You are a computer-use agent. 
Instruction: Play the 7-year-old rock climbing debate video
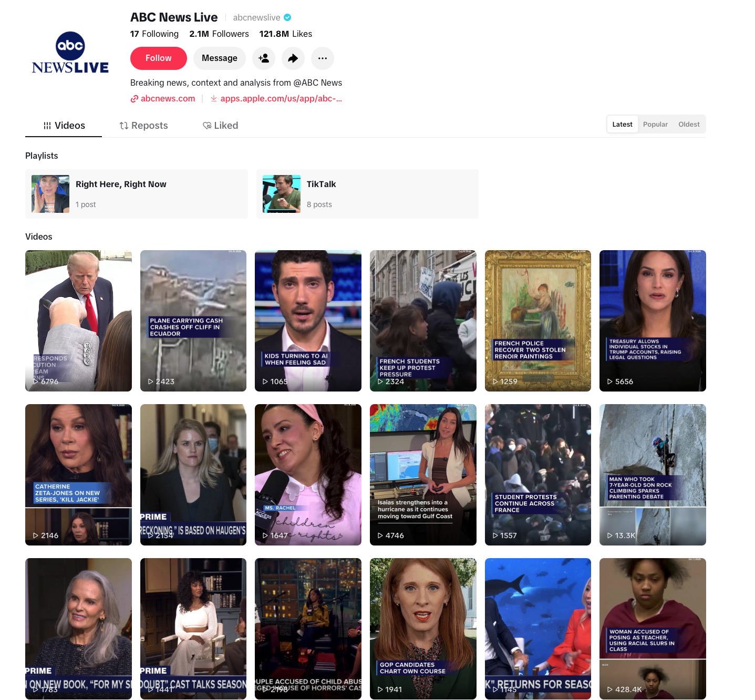click(653, 475)
